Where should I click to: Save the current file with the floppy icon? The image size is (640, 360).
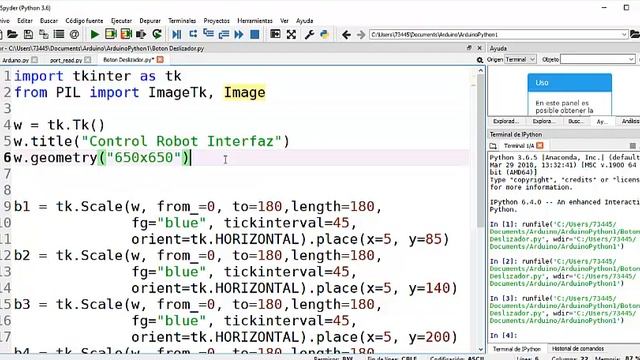tap(28, 35)
